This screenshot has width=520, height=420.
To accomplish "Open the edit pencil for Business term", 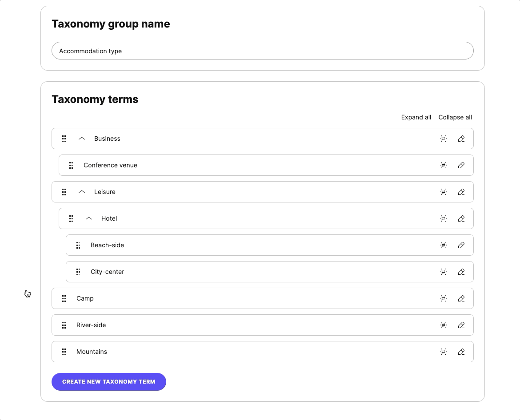I will [461, 139].
